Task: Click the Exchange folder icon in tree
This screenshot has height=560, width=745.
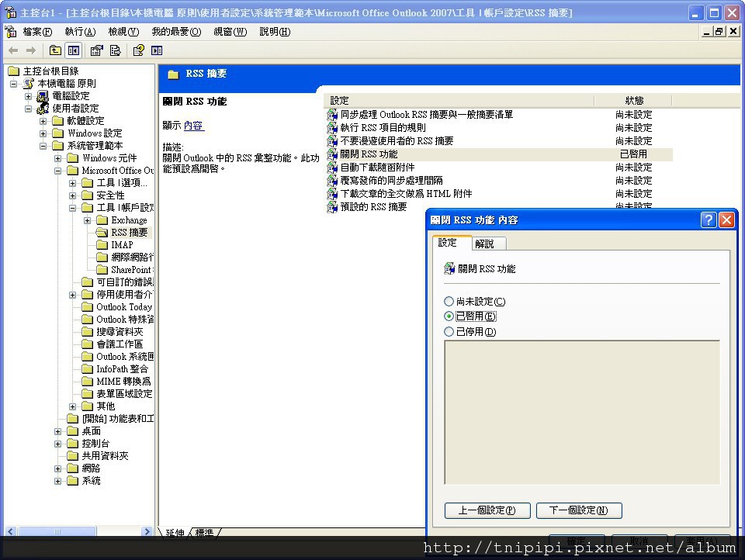Action: click(102, 220)
